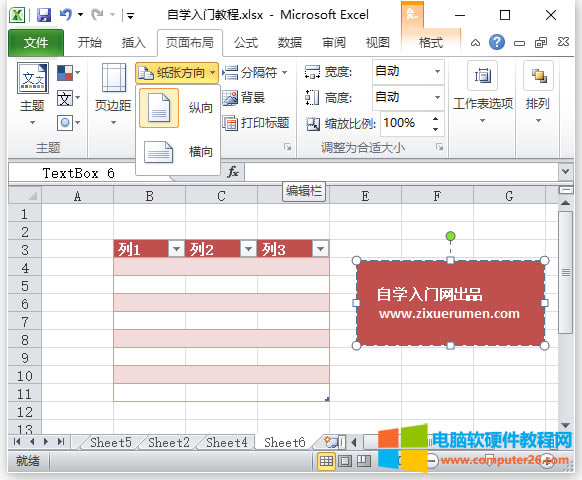Click the red text box shape
This screenshot has width=582, height=480.
pos(450,303)
